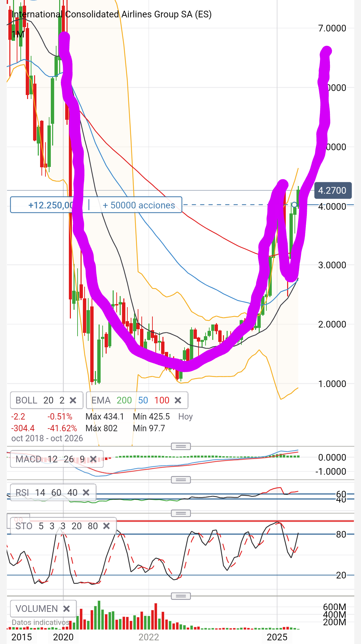Grab the resize handle above MACD panel

[x=181, y=446]
